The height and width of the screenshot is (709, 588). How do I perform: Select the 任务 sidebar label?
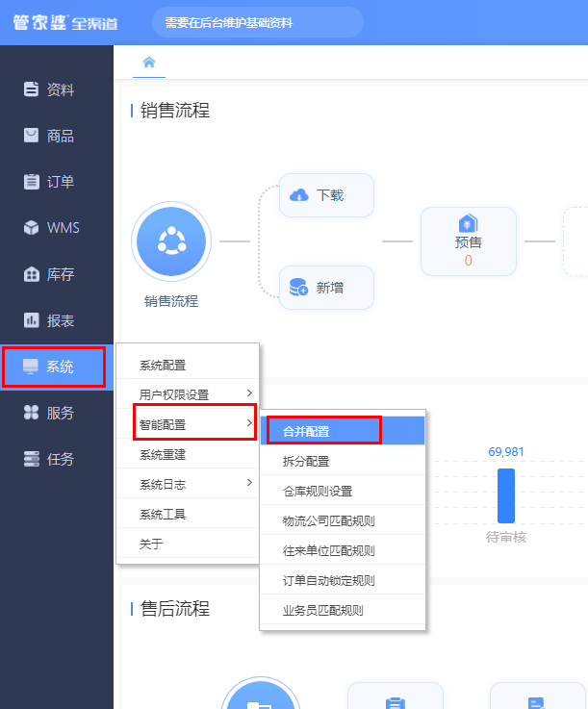pyautogui.click(x=61, y=459)
